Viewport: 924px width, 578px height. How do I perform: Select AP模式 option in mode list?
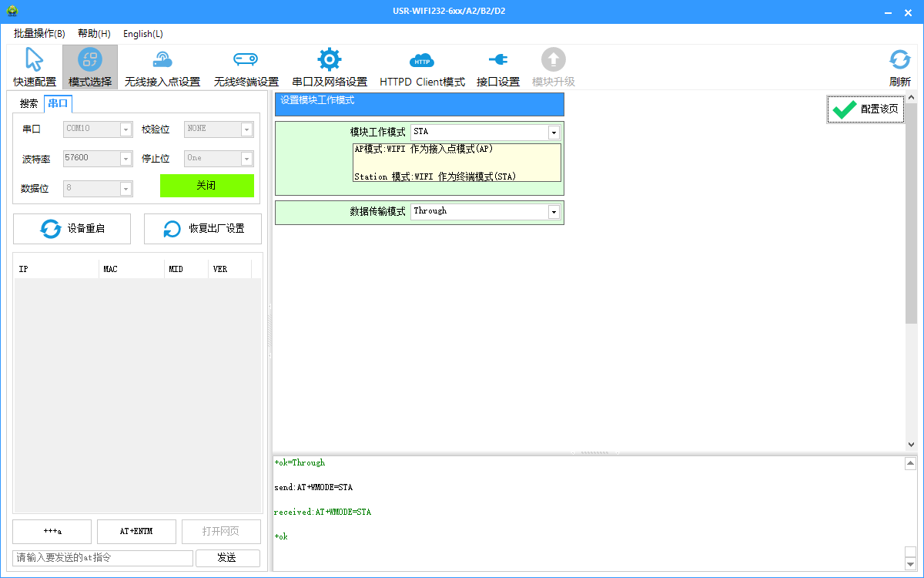[x=423, y=150]
